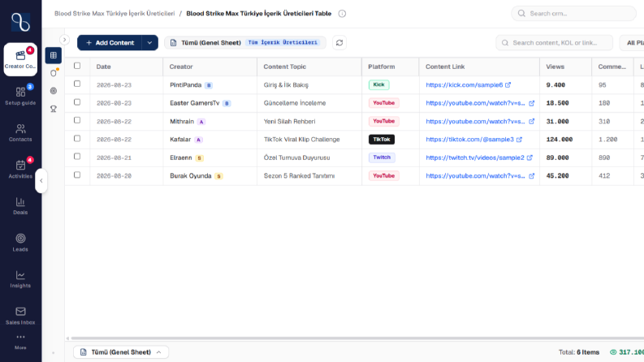
Task: Select the table view icon
Action: pyautogui.click(x=54, y=55)
